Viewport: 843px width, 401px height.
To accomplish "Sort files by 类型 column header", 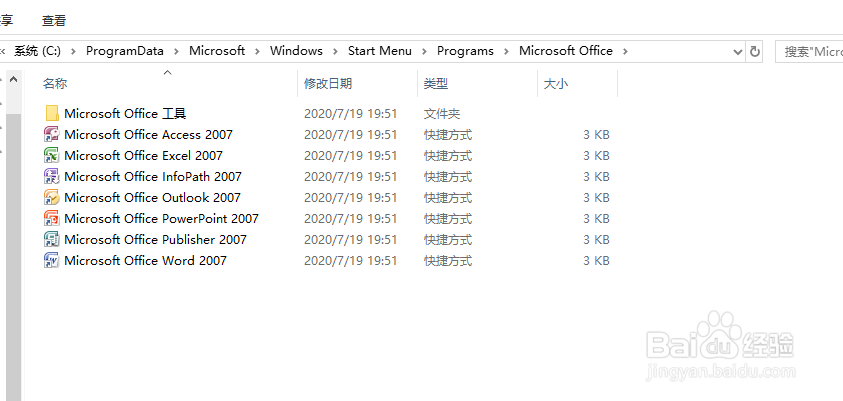I will (436, 84).
